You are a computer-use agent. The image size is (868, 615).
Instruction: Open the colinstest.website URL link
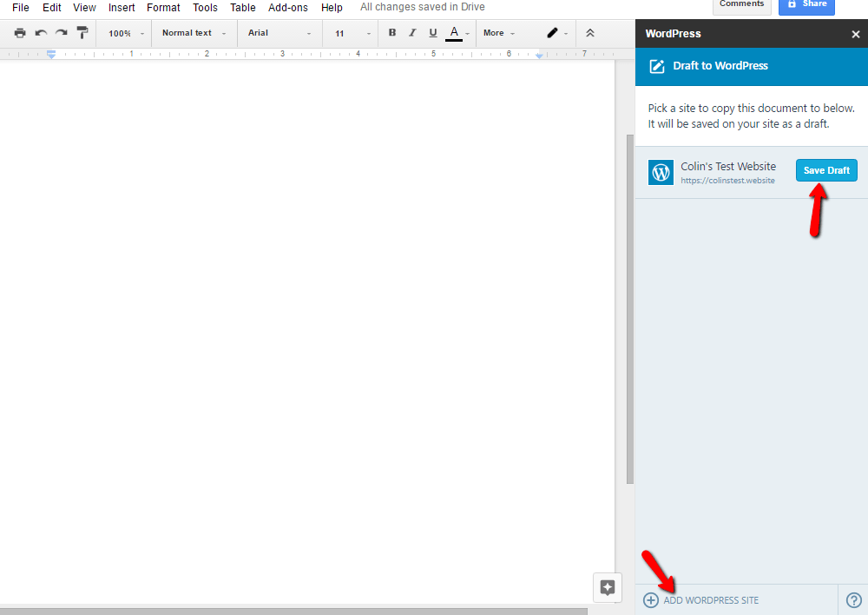(x=727, y=181)
